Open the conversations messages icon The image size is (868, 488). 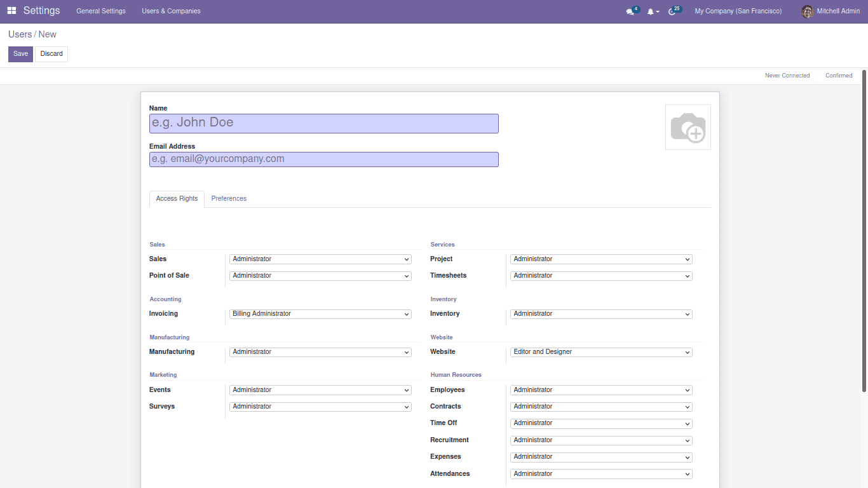(x=630, y=11)
